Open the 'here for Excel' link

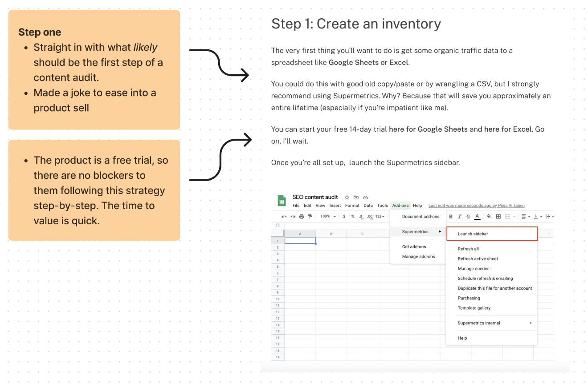click(x=508, y=129)
